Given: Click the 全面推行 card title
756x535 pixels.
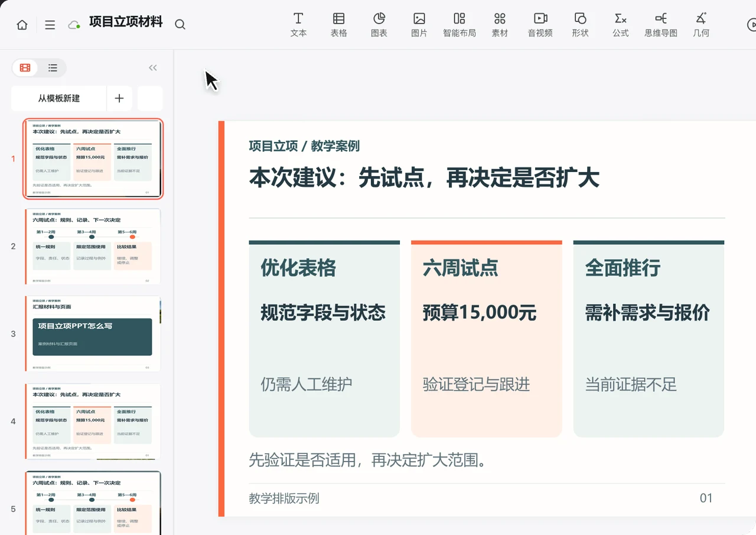Looking at the screenshot, I should click(623, 268).
